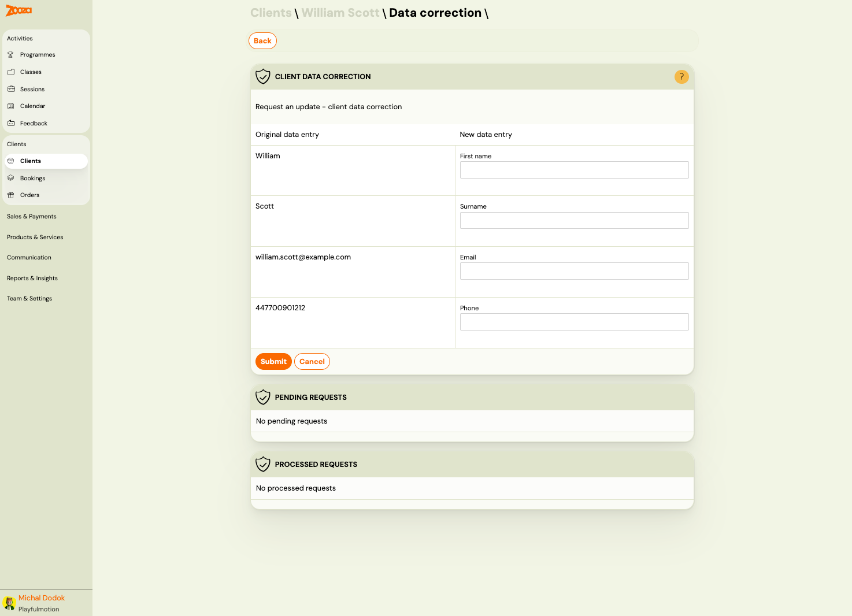Open the William Scott breadcrumb link

coord(340,13)
